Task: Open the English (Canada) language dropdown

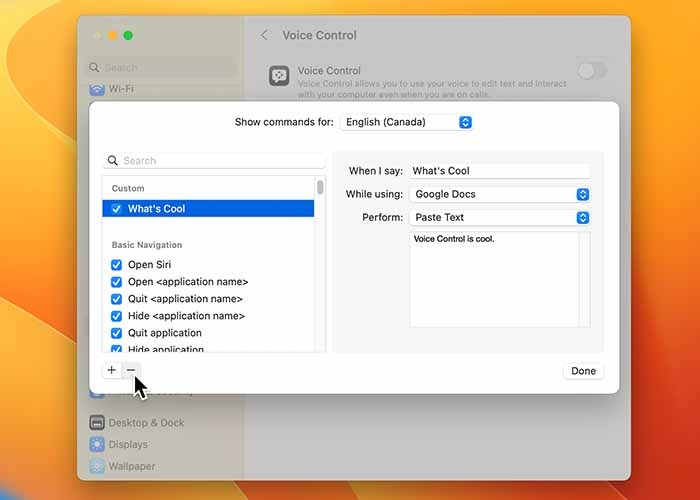Action: (x=406, y=122)
